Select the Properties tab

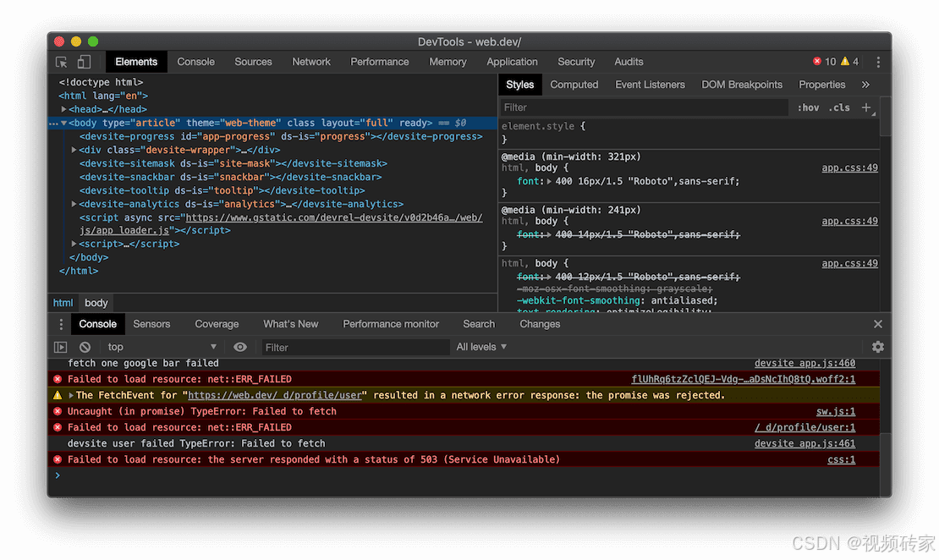(x=821, y=85)
